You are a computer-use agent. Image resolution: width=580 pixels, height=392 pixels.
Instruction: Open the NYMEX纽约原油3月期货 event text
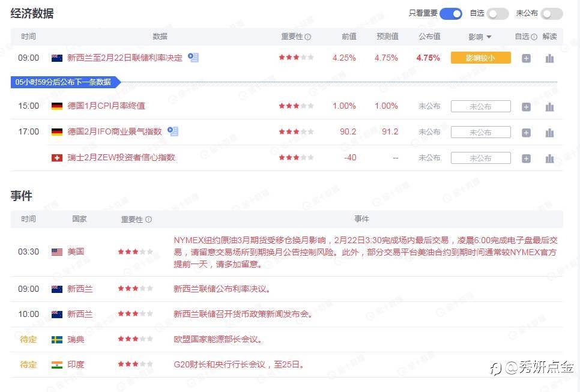[x=366, y=252]
